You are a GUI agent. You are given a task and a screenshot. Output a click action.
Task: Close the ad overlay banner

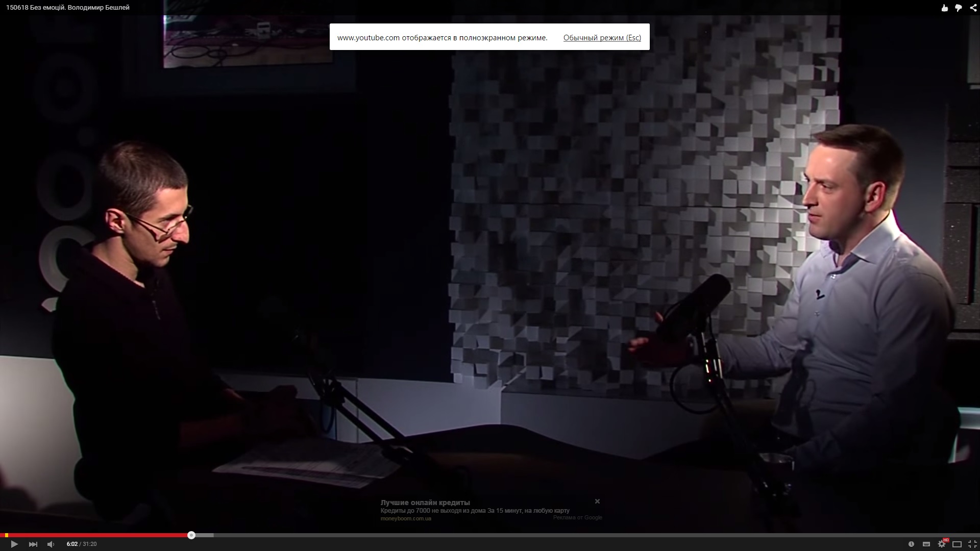tap(597, 502)
